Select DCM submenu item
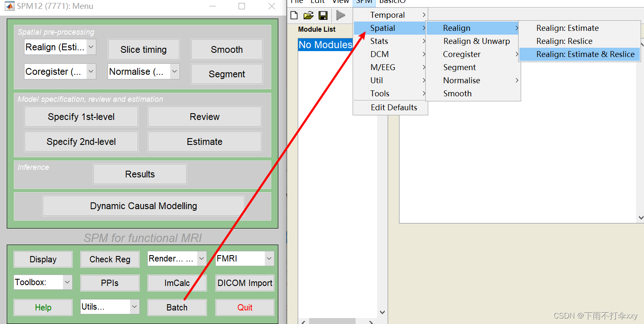Viewport: 644px width, 324px height. tap(390, 54)
